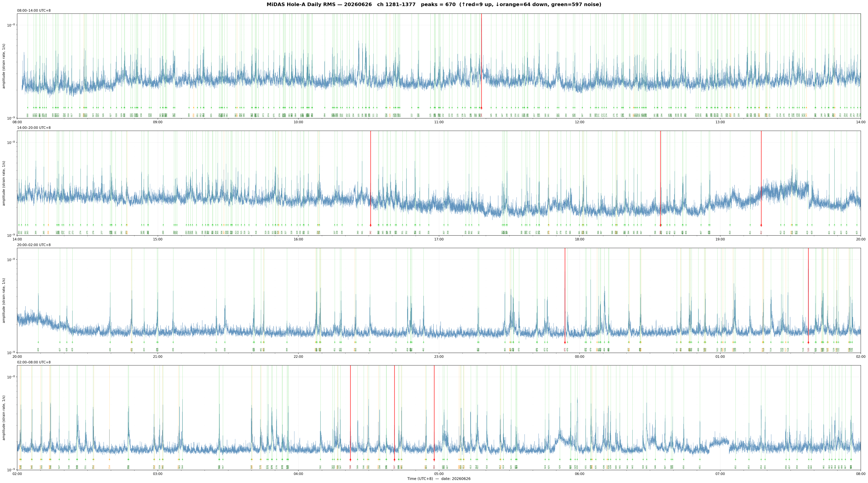Image resolution: width=868 pixels, height=483 pixels.
Task: Click the "02:00–08:00 UTC+8" panel title
Action: (34, 362)
